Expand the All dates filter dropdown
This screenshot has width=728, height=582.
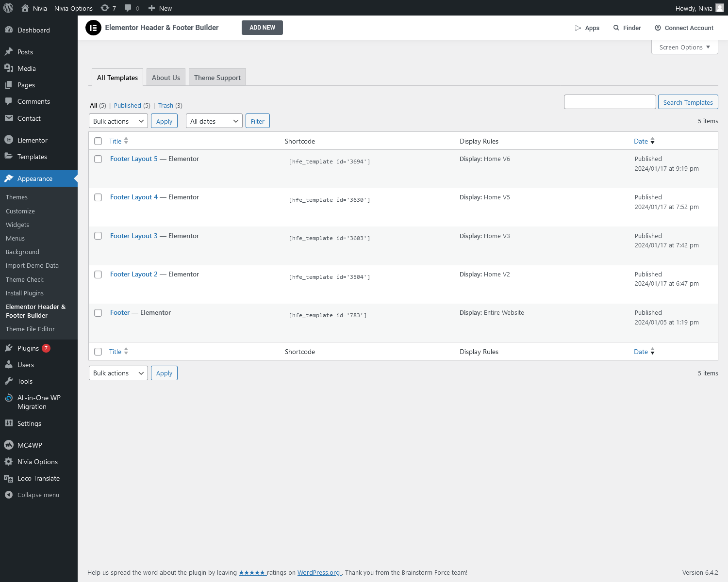tap(214, 121)
